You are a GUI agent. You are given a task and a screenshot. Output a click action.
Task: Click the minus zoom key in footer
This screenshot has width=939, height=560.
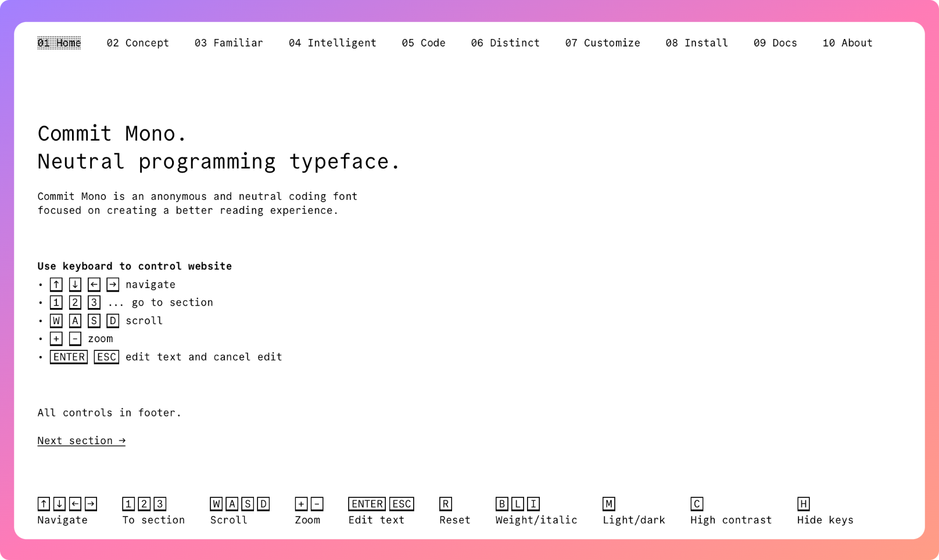(317, 504)
